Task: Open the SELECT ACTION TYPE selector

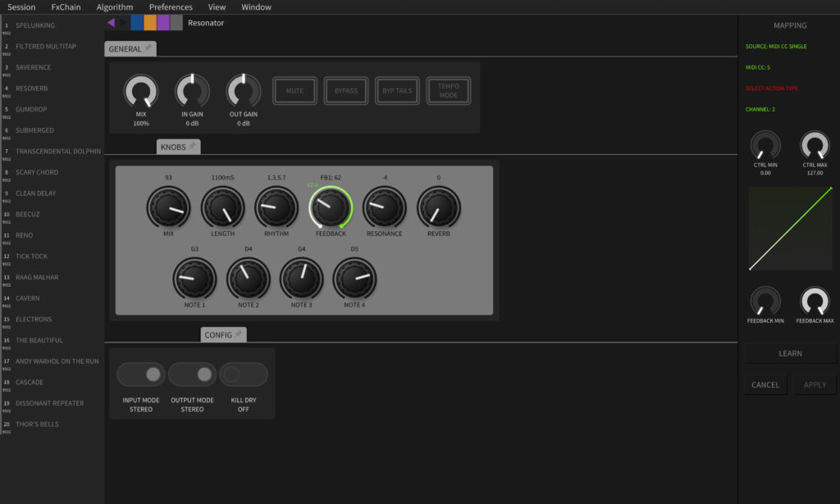Action: point(771,89)
